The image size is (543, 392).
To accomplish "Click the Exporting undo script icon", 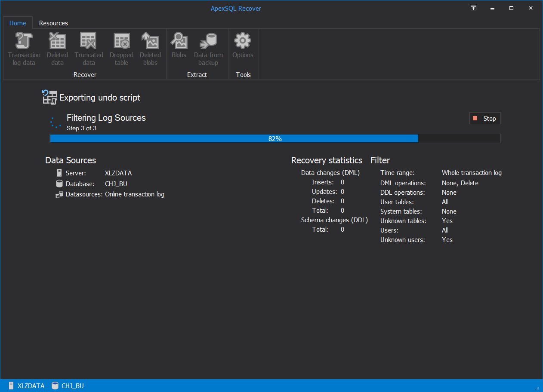I will 49,97.
